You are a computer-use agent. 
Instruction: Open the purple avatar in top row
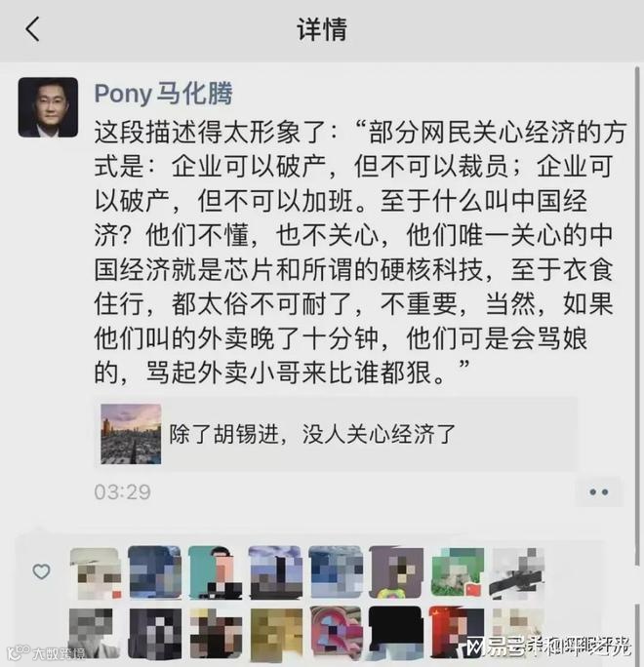click(x=396, y=573)
